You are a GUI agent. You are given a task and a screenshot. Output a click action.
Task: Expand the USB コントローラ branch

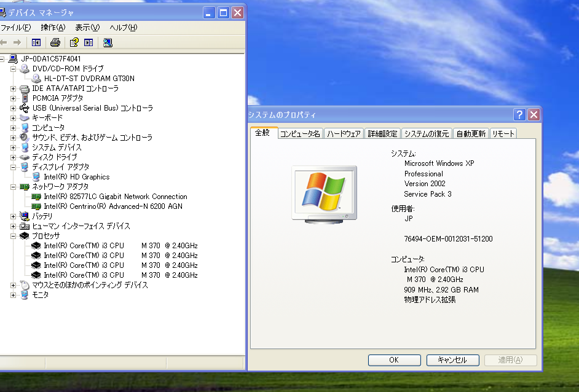pos(14,108)
